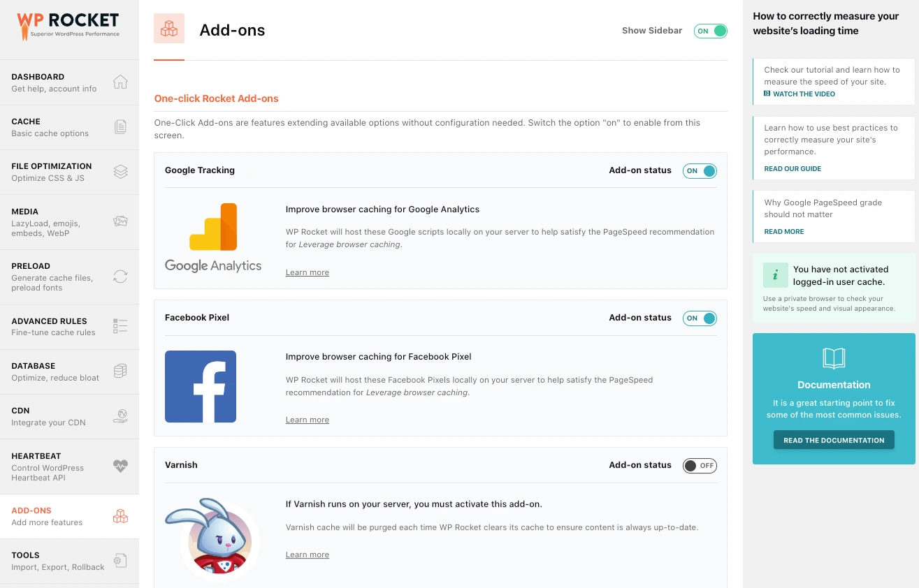Disable the Google Tracking add-on toggle

[x=700, y=171]
